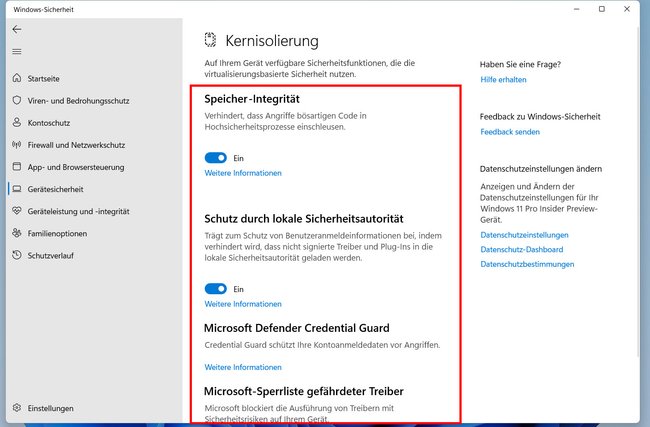Screen dimensions: 650x427
Task: Click the back arrow icon
Action: (17, 29)
